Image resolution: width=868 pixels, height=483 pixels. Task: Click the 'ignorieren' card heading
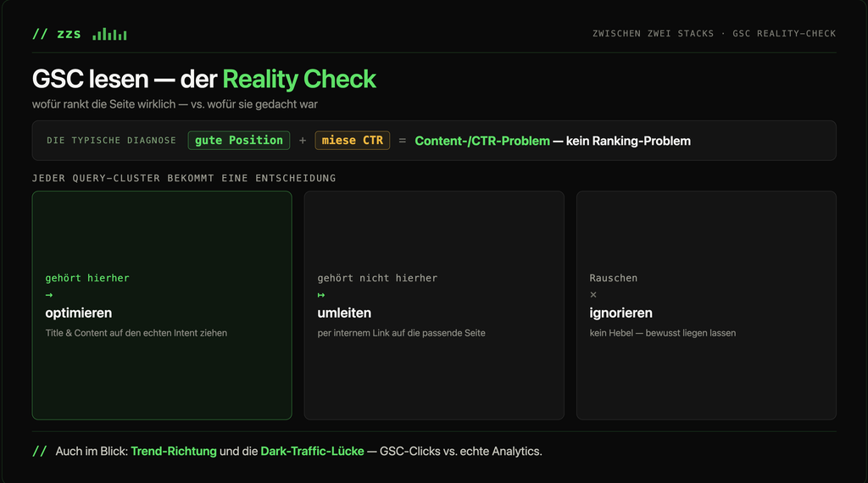pos(620,313)
